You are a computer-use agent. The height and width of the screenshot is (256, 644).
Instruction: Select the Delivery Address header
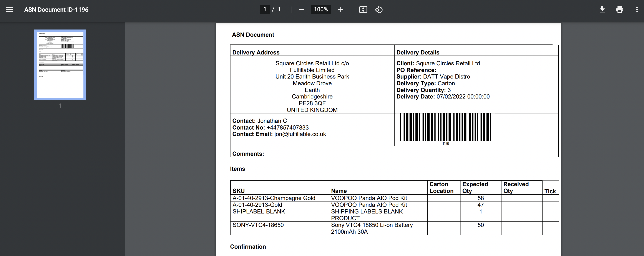[x=256, y=53]
